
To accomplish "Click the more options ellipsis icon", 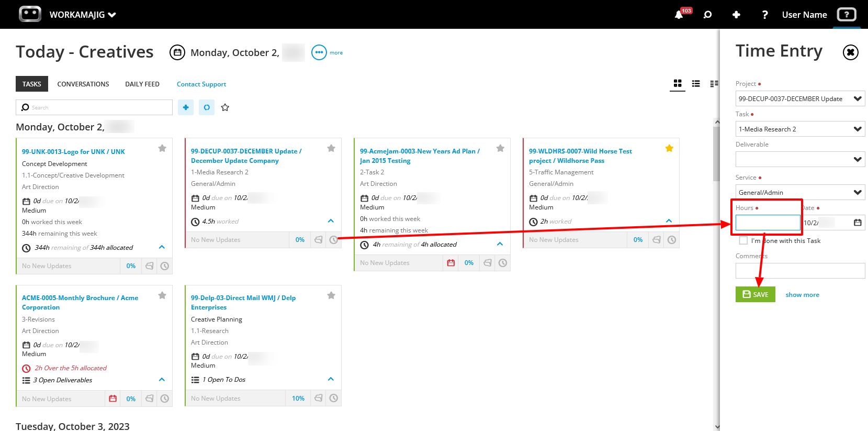I will click(x=319, y=52).
